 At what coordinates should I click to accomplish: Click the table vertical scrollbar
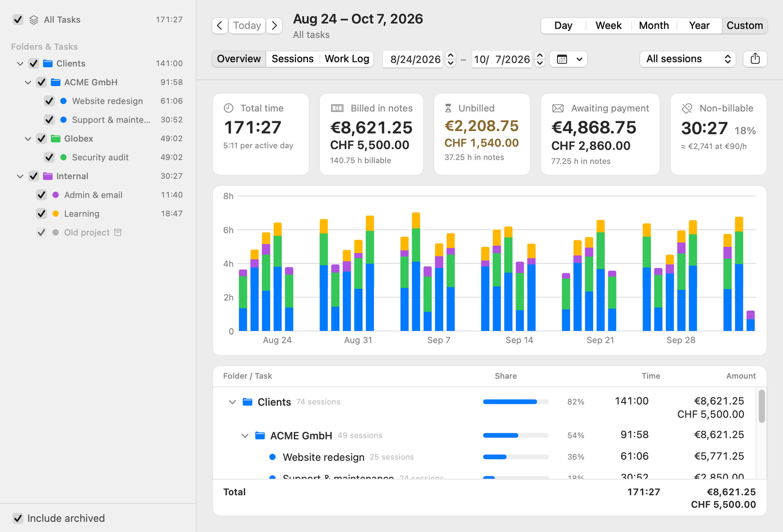pos(761,406)
